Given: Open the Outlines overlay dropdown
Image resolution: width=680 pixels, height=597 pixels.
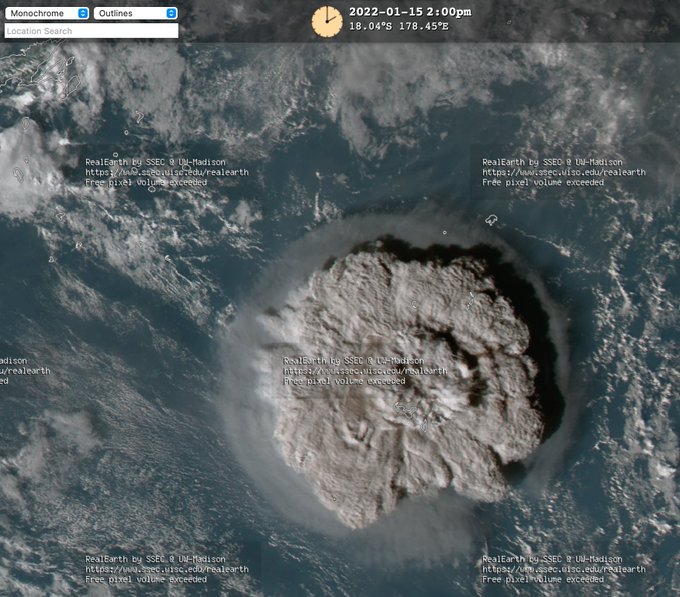Looking at the screenshot, I should [x=136, y=13].
